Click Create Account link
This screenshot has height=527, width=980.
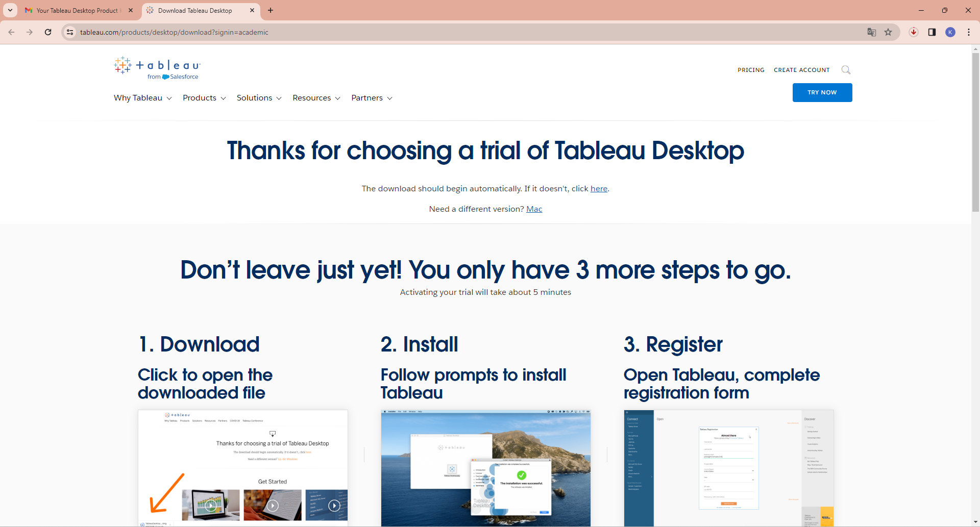tap(802, 70)
